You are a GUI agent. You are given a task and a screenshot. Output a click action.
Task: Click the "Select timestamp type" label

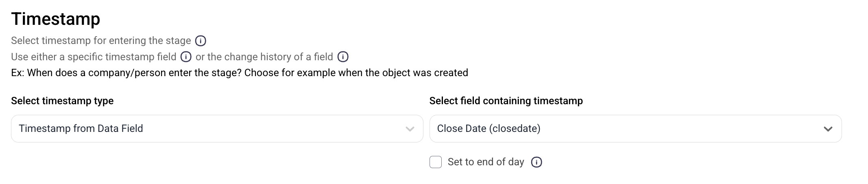coord(62,101)
